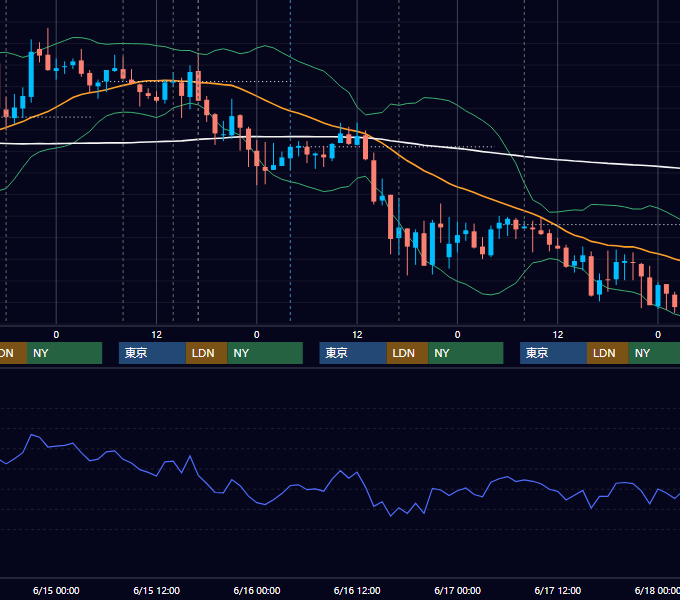Click the LDN session block on 6/17
The width and height of the screenshot is (680, 600).
click(x=608, y=353)
